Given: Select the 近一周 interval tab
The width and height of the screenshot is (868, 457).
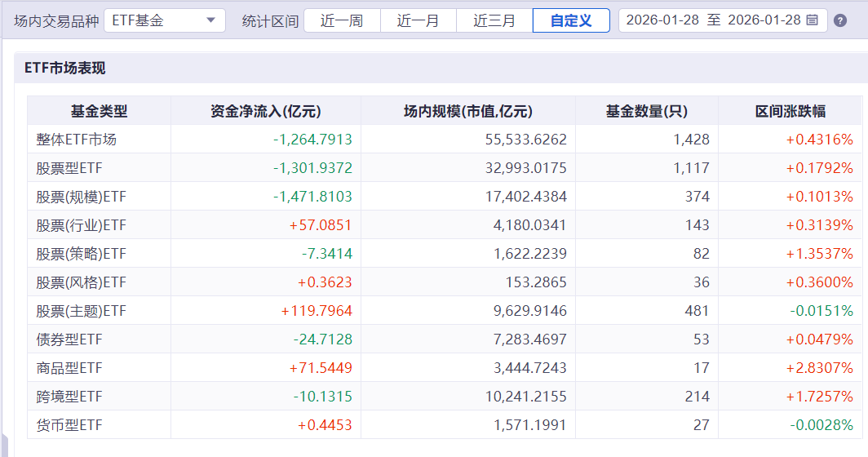Looking at the screenshot, I should point(342,21).
